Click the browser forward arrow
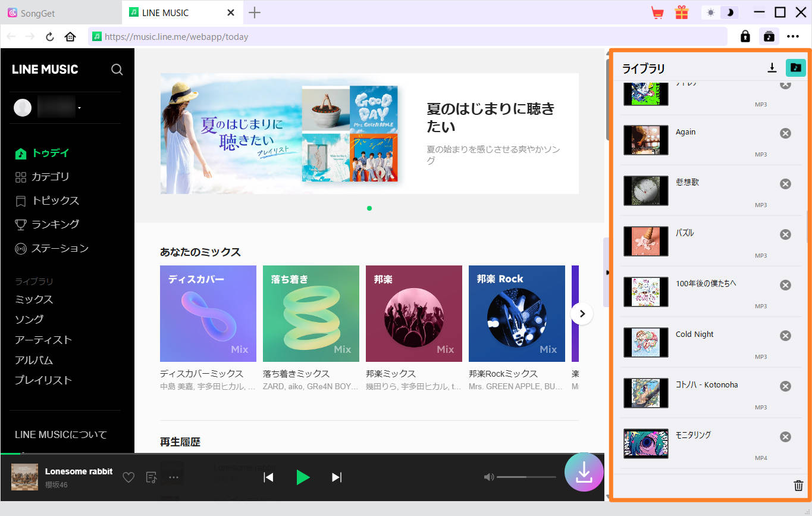 point(30,36)
